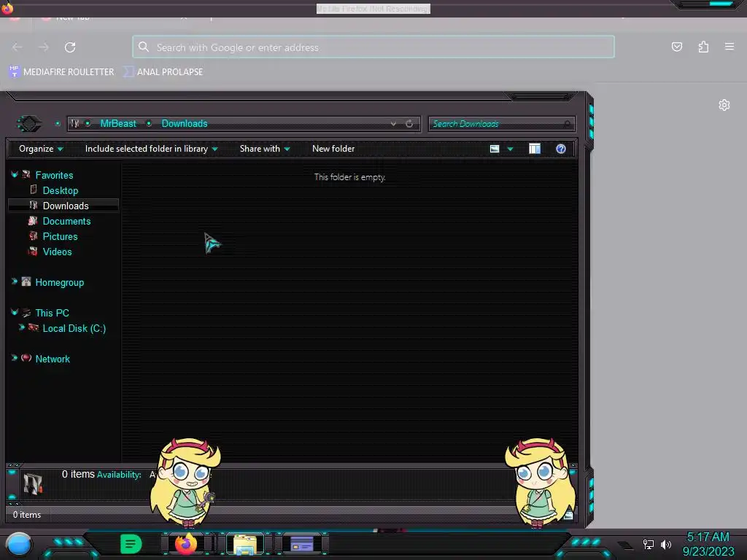747x560 pixels.
Task: Select Pictures in the navigation pane
Action: [x=60, y=236]
